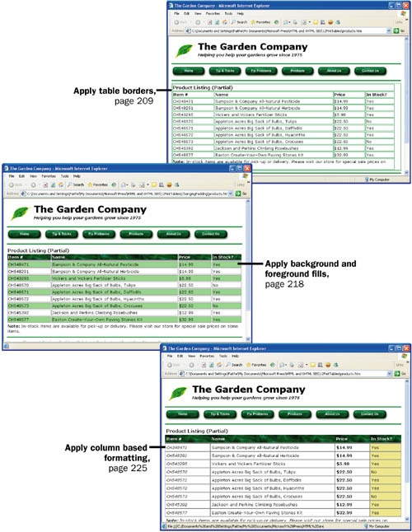Open Favorites in top window toolbar
The height and width of the screenshot is (532, 412).
coord(260,22)
